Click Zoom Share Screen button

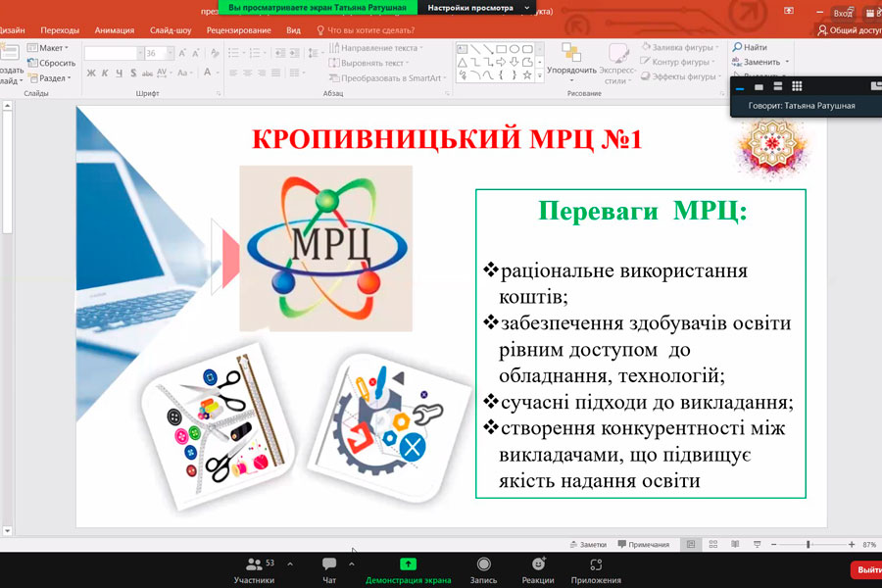pyautogui.click(x=409, y=570)
